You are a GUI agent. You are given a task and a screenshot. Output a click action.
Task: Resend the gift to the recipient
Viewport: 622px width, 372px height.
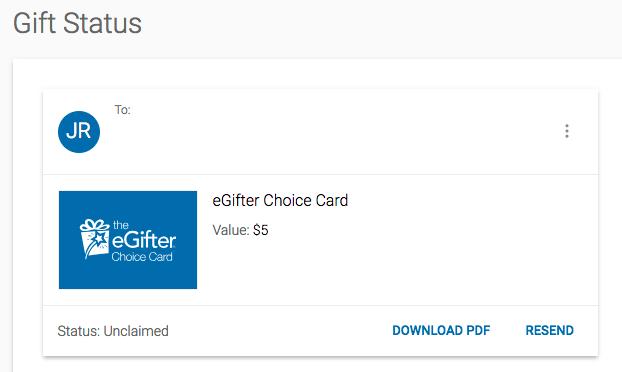[x=549, y=330]
